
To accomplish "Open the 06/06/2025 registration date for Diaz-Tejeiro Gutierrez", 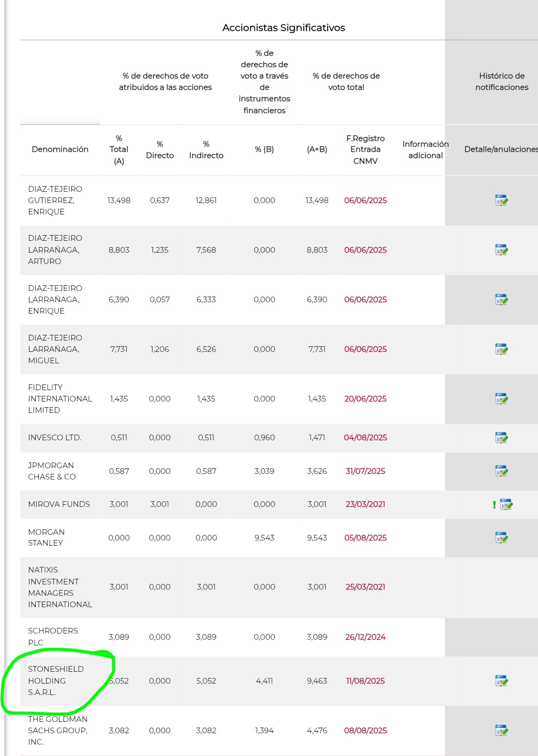I will [365, 200].
